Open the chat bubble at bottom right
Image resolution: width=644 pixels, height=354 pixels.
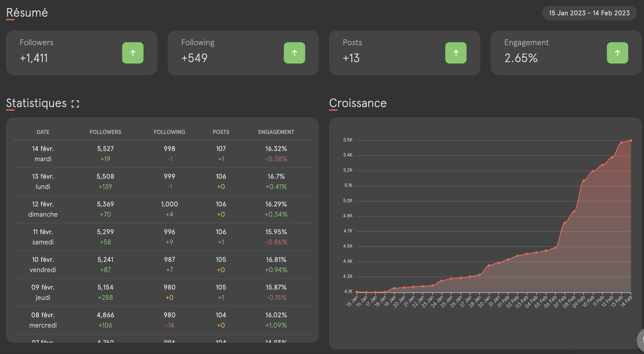(641, 340)
